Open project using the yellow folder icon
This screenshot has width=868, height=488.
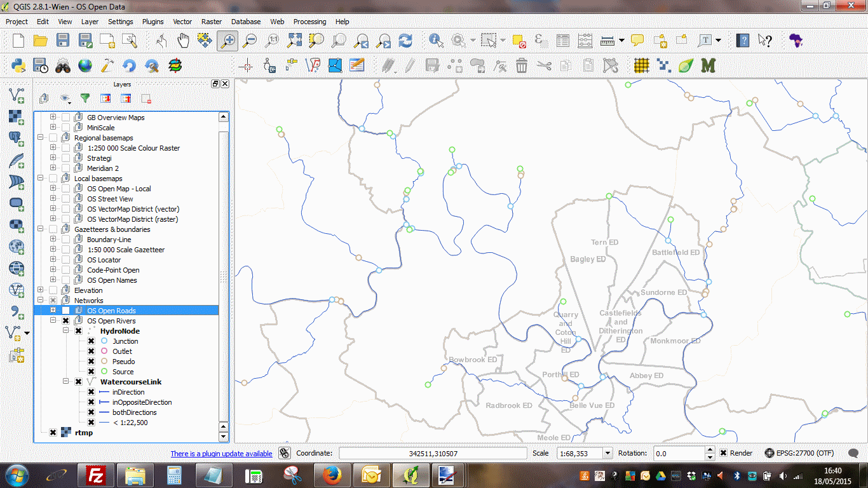pos(41,41)
